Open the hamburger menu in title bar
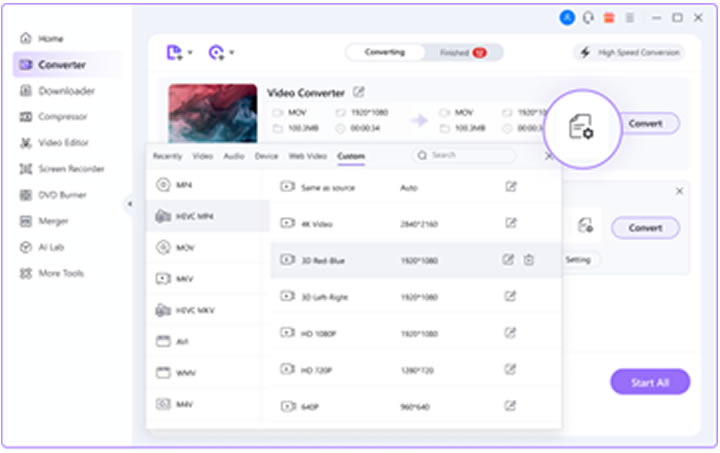Screen dimensions: 720x453 tap(630, 18)
